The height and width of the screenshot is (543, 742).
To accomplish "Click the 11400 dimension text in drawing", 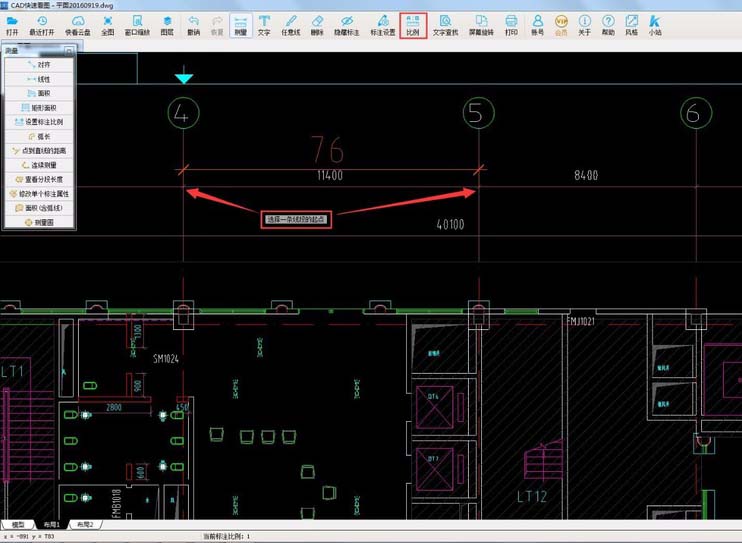I will click(329, 176).
